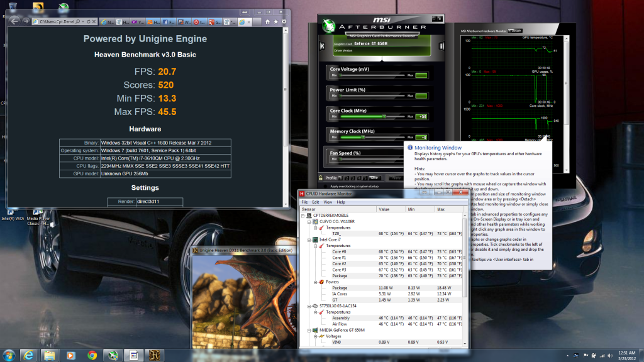
Task: Collapse the ST750LX003-1AC154 drive node
Action: (x=309, y=306)
